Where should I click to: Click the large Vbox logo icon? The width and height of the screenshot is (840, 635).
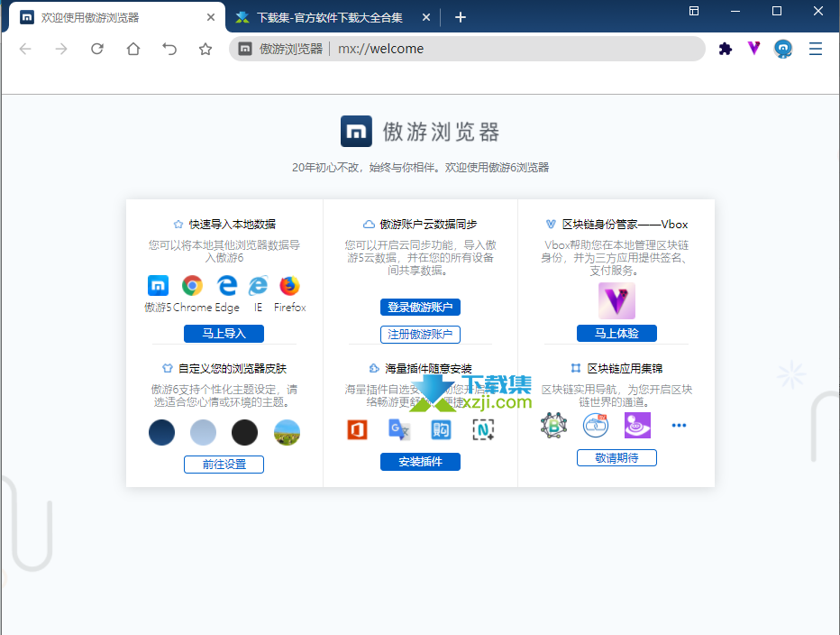pos(616,301)
